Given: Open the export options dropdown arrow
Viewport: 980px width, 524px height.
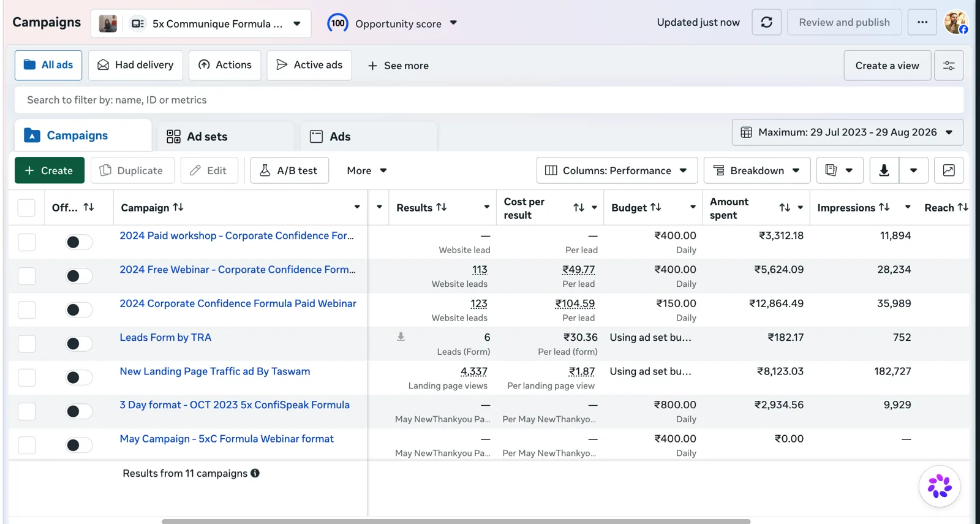Looking at the screenshot, I should tap(913, 170).
